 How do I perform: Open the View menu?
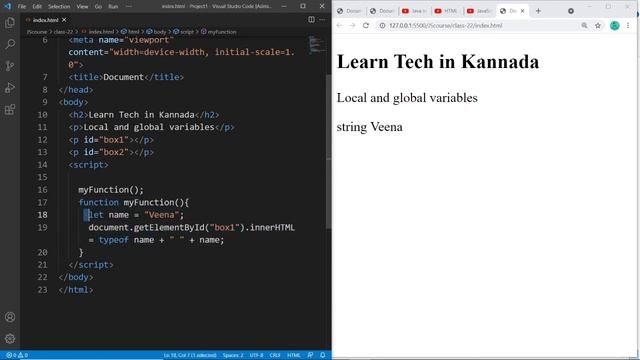pos(82,7)
